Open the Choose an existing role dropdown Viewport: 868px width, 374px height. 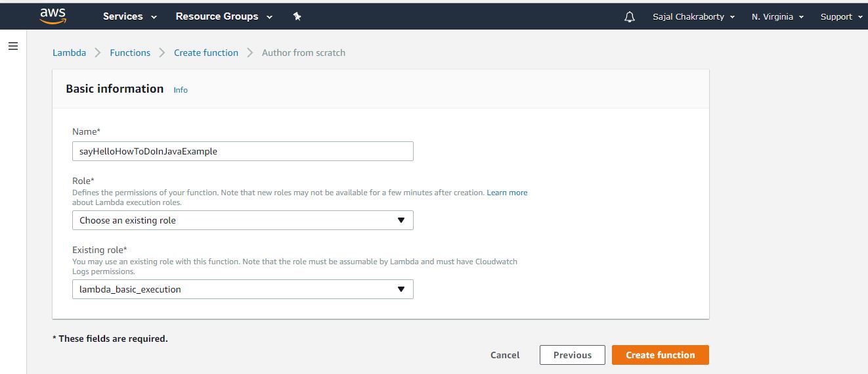[x=242, y=220]
